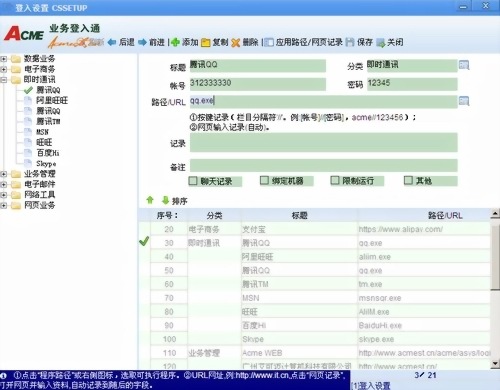Click the 1]登入设置 status bar tab
This screenshot has width=500, height=390.
[x=371, y=386]
